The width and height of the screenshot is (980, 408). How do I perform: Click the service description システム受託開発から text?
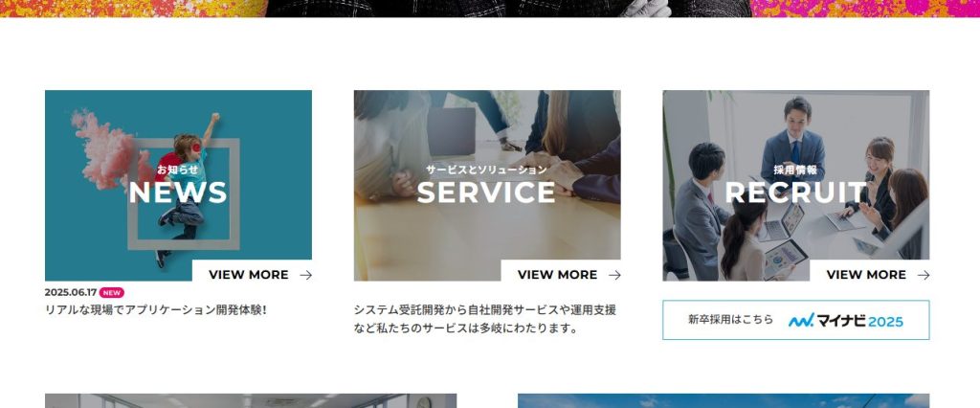485,319
